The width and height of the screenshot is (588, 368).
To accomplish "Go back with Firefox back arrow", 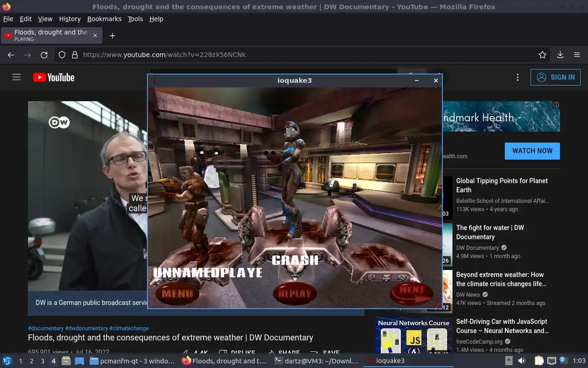I will point(11,55).
